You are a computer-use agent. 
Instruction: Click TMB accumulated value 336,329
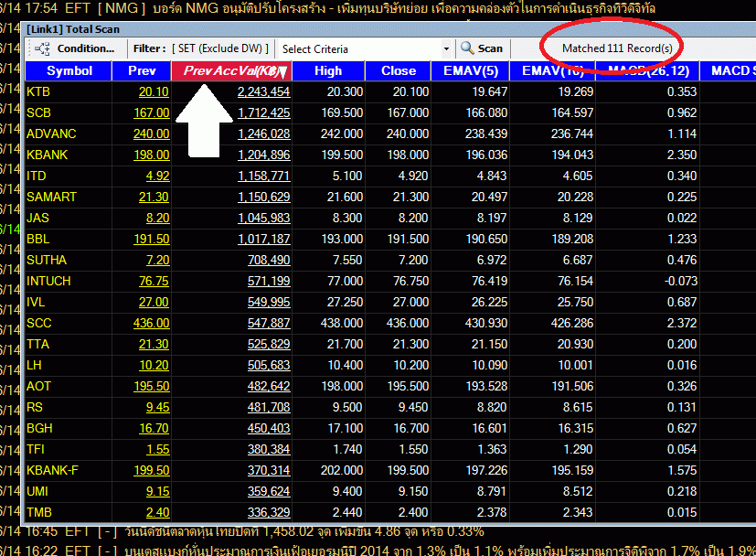click(x=269, y=513)
